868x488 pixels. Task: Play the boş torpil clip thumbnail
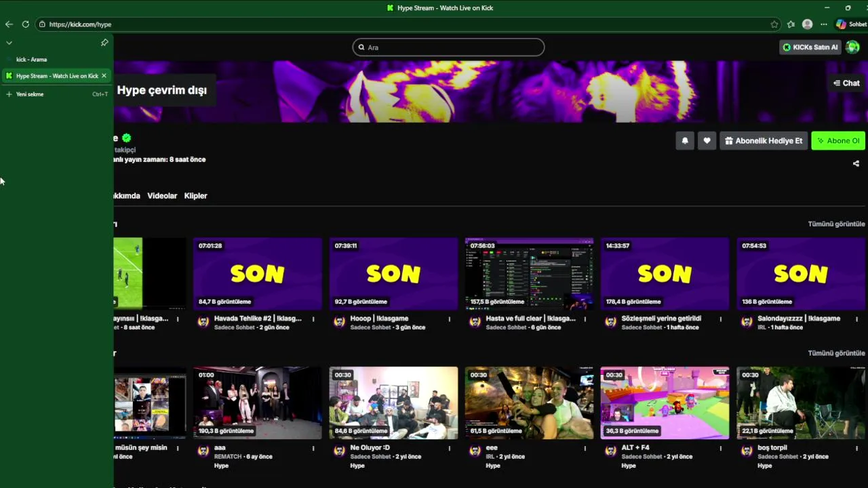[801, 403]
